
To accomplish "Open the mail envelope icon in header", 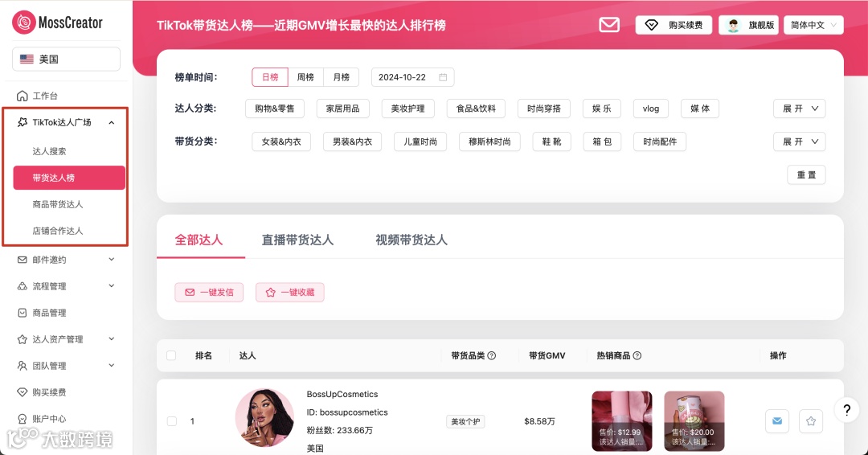I will (x=609, y=25).
